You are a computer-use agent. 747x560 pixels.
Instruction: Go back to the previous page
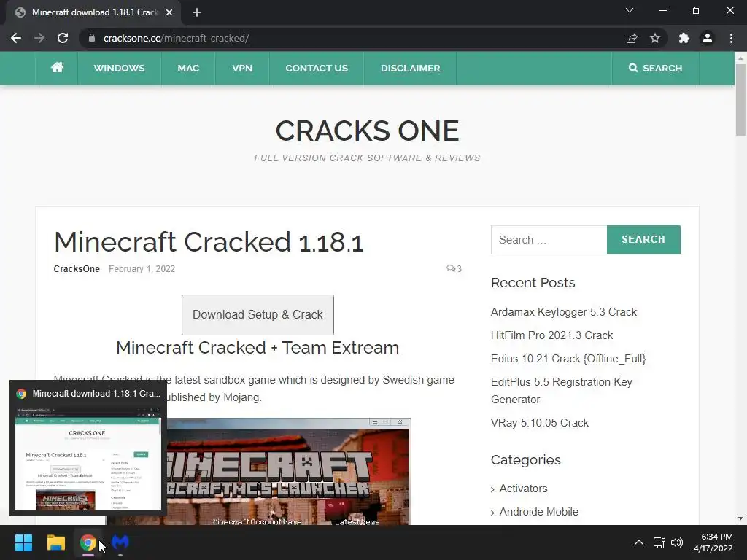(16, 38)
